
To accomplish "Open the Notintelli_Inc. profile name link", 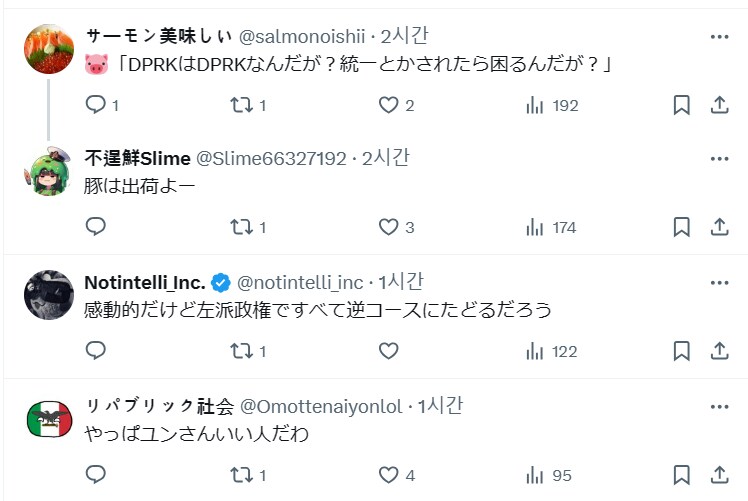I will (x=144, y=283).
